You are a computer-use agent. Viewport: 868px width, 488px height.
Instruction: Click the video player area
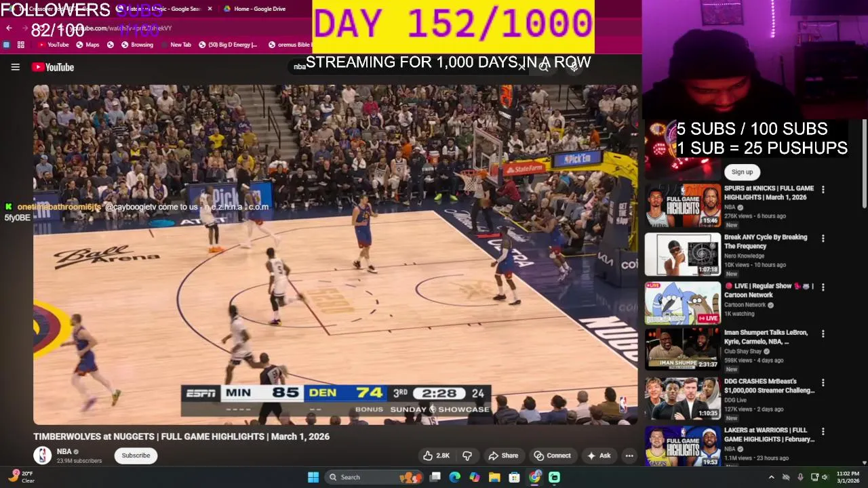336,254
